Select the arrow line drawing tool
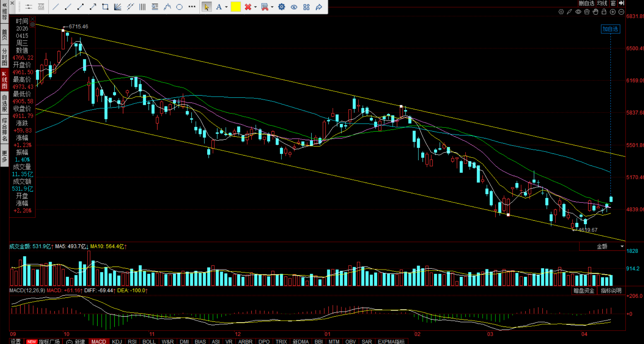Viewport: 644px width, 344px height. click(x=93, y=7)
